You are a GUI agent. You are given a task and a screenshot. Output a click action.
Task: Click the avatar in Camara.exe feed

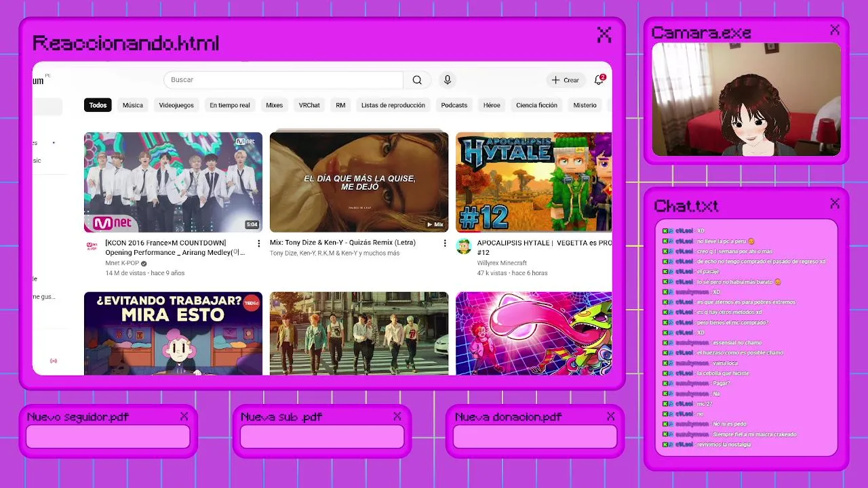755,114
